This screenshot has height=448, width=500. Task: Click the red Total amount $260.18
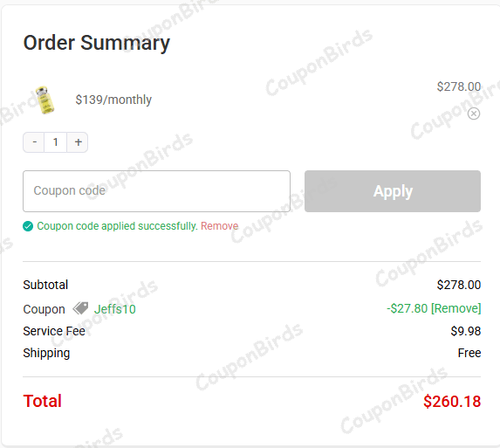click(x=452, y=402)
